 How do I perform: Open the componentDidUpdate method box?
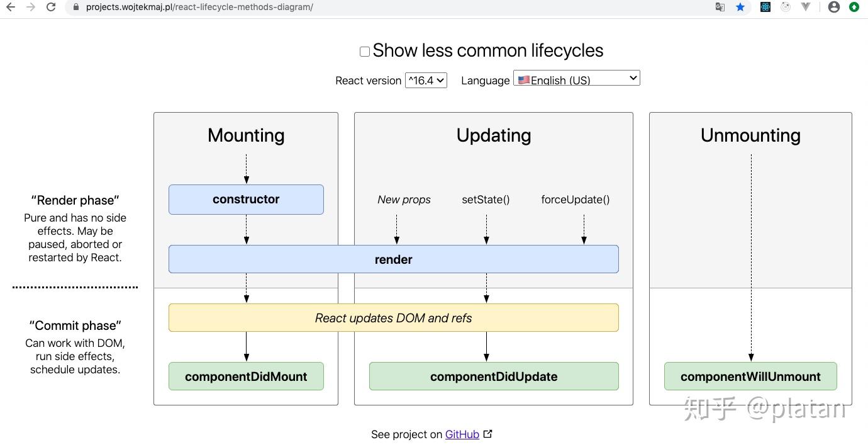pyautogui.click(x=494, y=376)
